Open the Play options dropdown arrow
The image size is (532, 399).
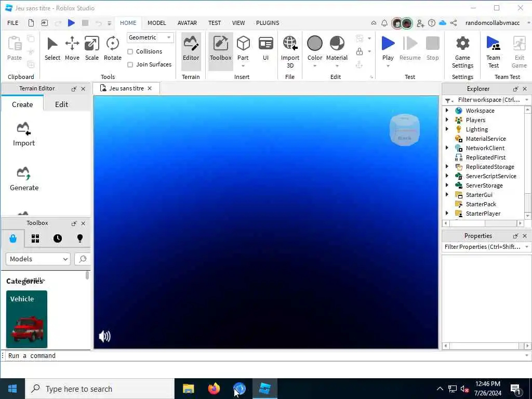tap(388, 66)
